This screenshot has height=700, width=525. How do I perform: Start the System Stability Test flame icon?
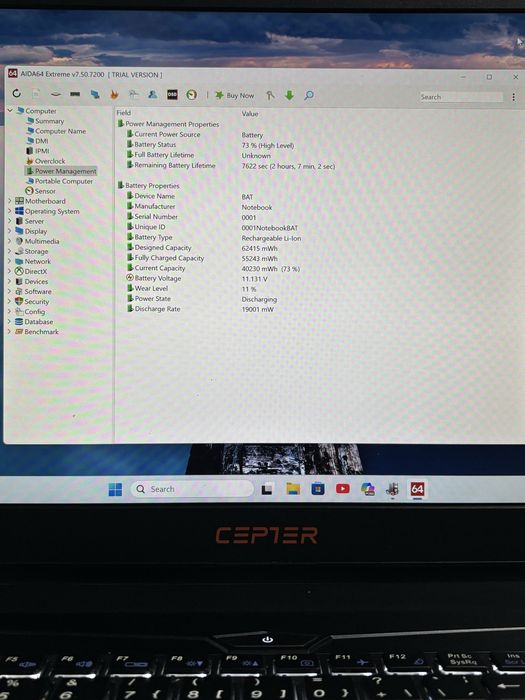pyautogui.click(x=114, y=94)
